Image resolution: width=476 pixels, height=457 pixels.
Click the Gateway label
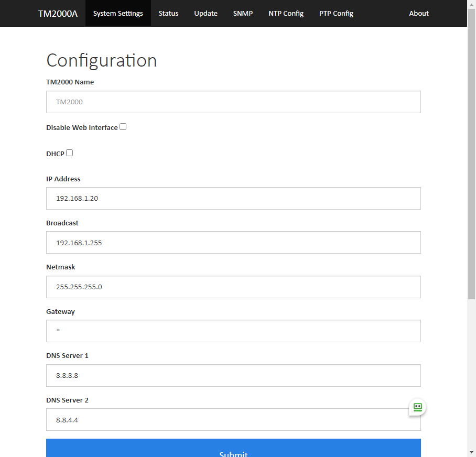click(x=60, y=312)
